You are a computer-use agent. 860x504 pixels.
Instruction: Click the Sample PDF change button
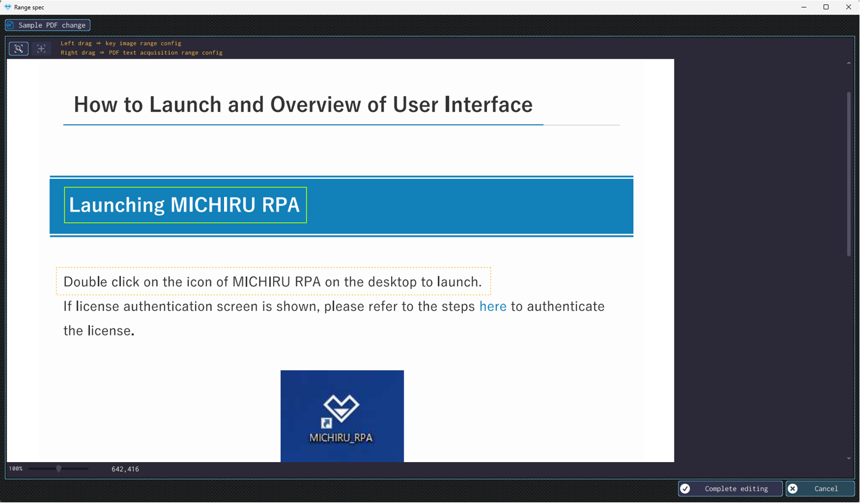[x=48, y=25]
